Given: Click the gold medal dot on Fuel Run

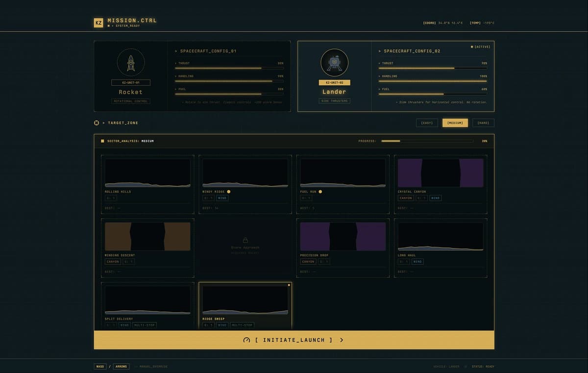Looking at the screenshot, I should (x=320, y=192).
